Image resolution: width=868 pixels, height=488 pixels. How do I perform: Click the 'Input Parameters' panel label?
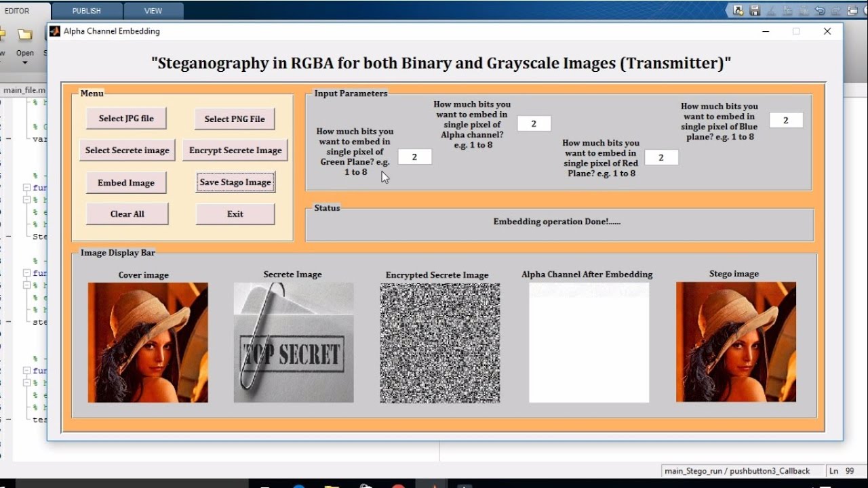(x=351, y=94)
